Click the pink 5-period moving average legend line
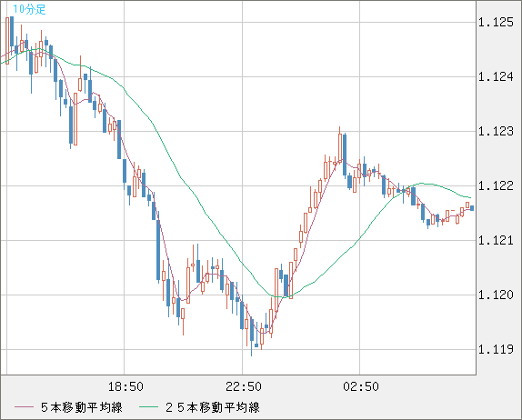 (x=24, y=407)
